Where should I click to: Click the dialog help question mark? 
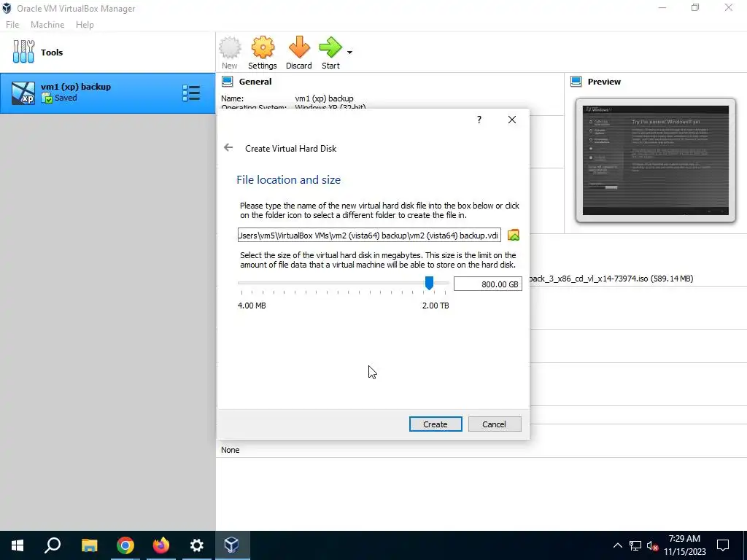(479, 120)
